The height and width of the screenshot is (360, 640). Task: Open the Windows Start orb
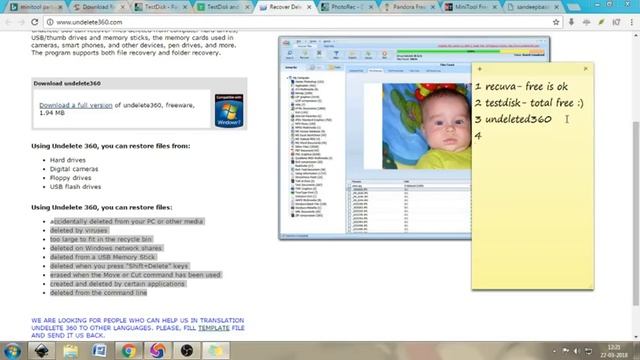pos(12,351)
